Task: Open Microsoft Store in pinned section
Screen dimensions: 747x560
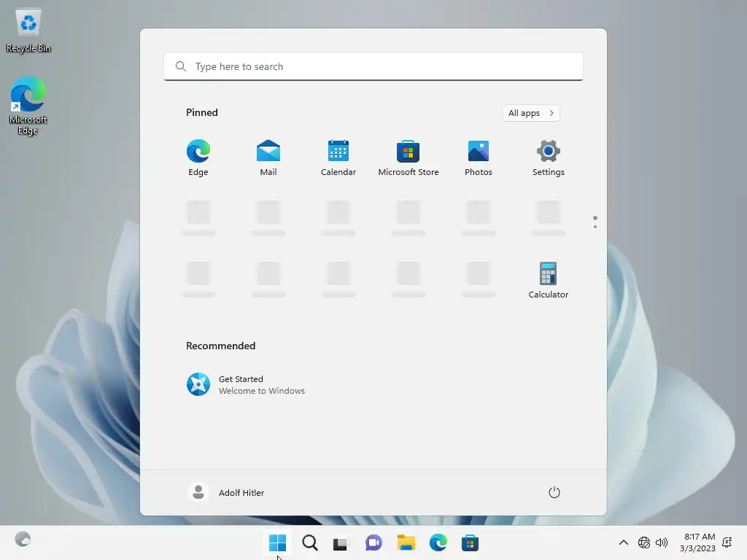Action: 409,158
